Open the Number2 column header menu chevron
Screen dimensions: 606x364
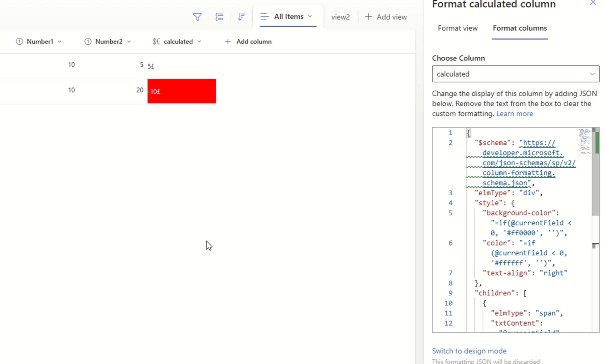[129, 41]
